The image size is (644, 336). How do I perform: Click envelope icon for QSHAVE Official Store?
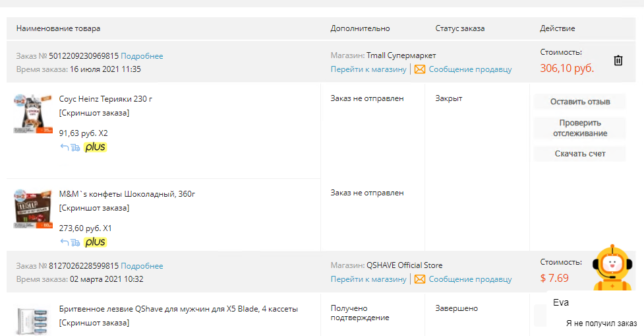420,279
